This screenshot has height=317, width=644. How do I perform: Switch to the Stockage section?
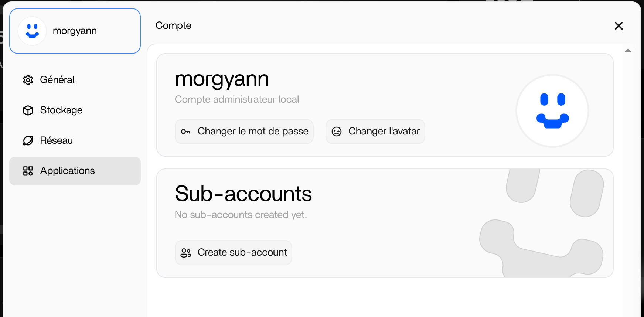(x=61, y=110)
